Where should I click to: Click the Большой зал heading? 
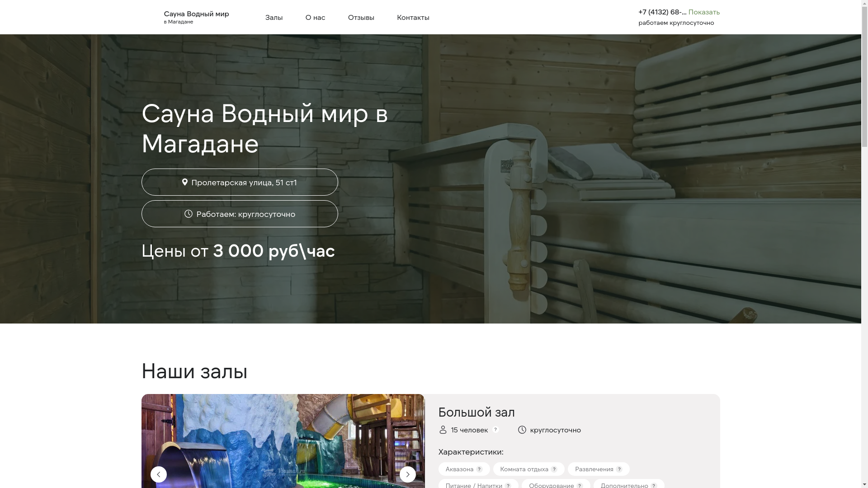point(476,412)
